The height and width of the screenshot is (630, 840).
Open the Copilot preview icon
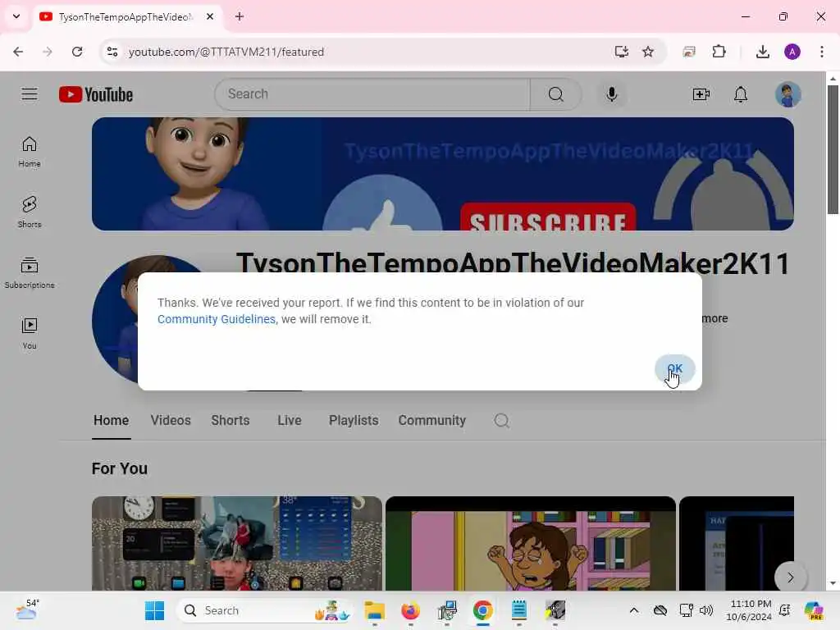tap(813, 610)
